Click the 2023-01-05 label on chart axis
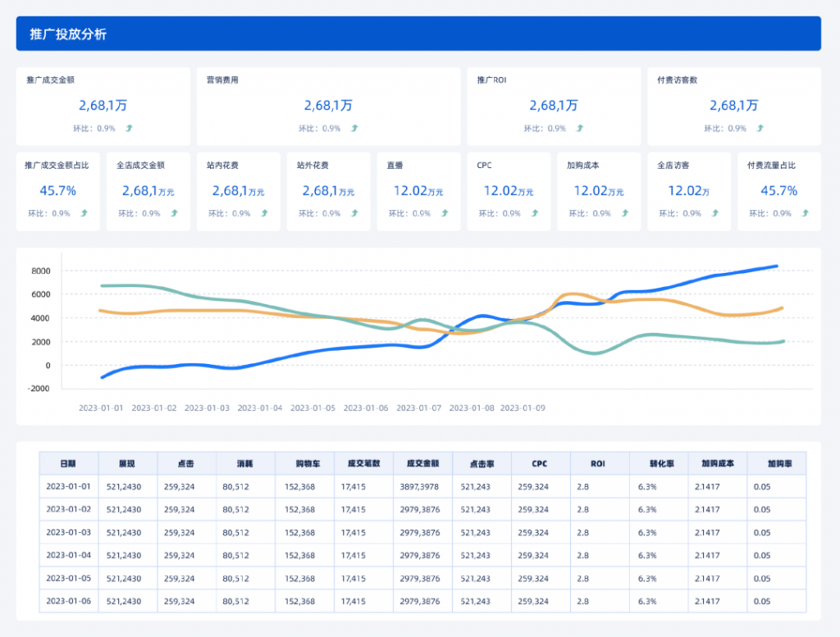840x637 pixels. pos(313,407)
